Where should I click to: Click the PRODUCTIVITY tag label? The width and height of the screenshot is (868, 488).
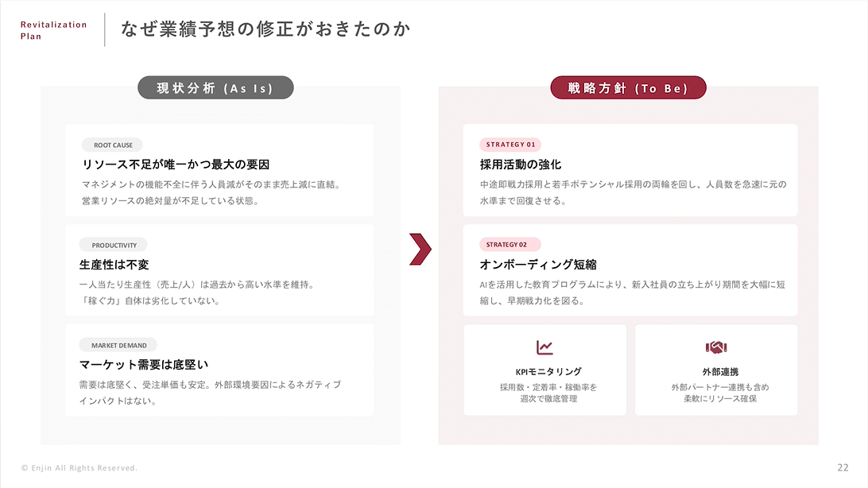tap(114, 246)
